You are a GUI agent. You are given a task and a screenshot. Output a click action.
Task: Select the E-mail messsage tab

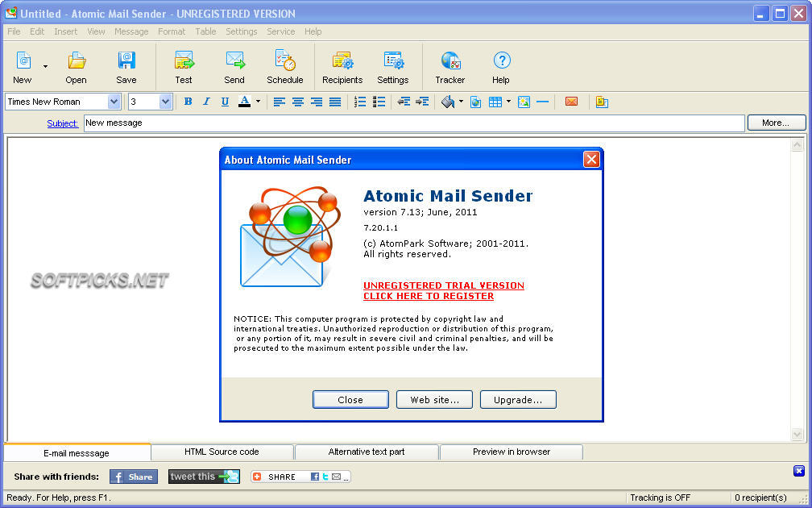pos(77,452)
